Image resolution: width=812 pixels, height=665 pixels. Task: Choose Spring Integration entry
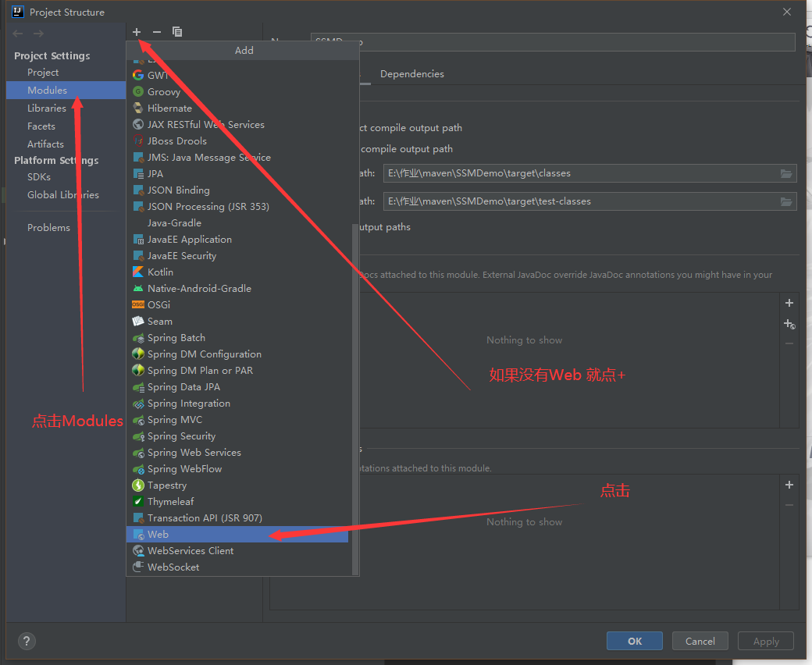point(237,404)
